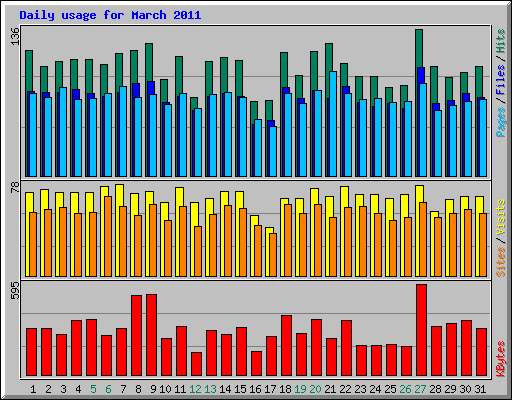This screenshot has height=400, width=512.
Task: Select the day "11" axis label
Action: (x=180, y=389)
